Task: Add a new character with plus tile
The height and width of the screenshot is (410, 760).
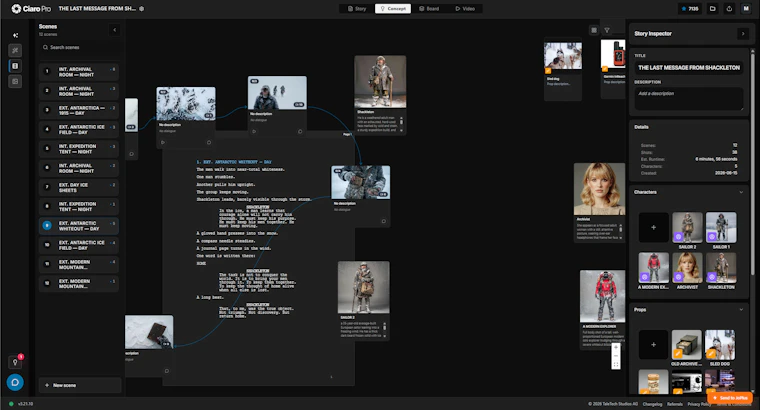Action: (653, 227)
